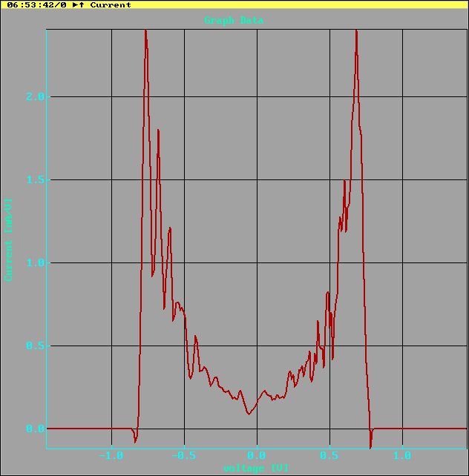The width and height of the screenshot is (469, 476).
Task: Click the right-pointing arrow icon in title bar
Action: [75, 4]
